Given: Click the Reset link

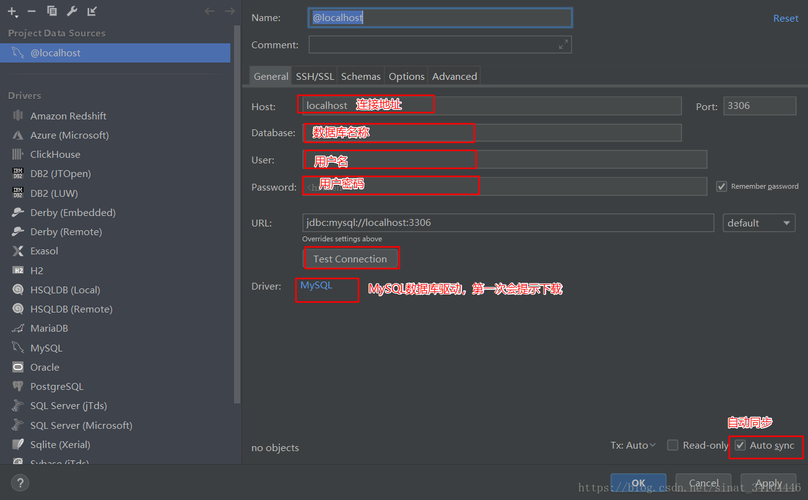Looking at the screenshot, I should pyautogui.click(x=785, y=18).
